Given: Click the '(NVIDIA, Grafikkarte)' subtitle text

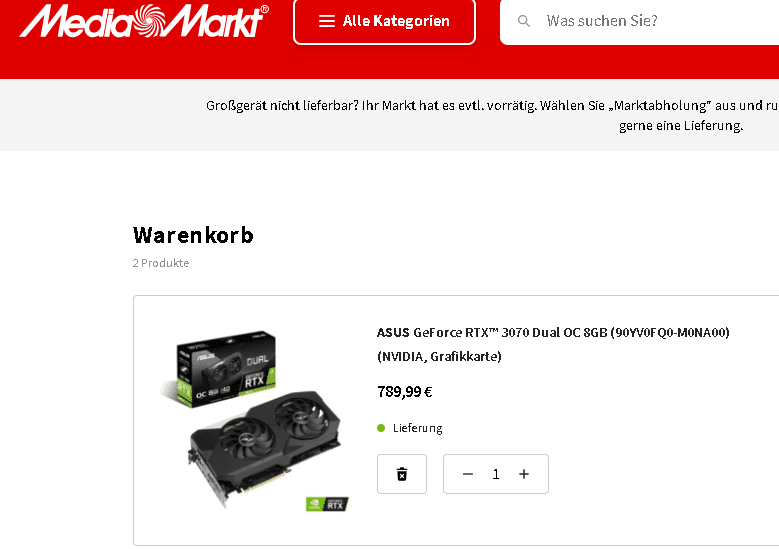Looking at the screenshot, I should point(439,357).
